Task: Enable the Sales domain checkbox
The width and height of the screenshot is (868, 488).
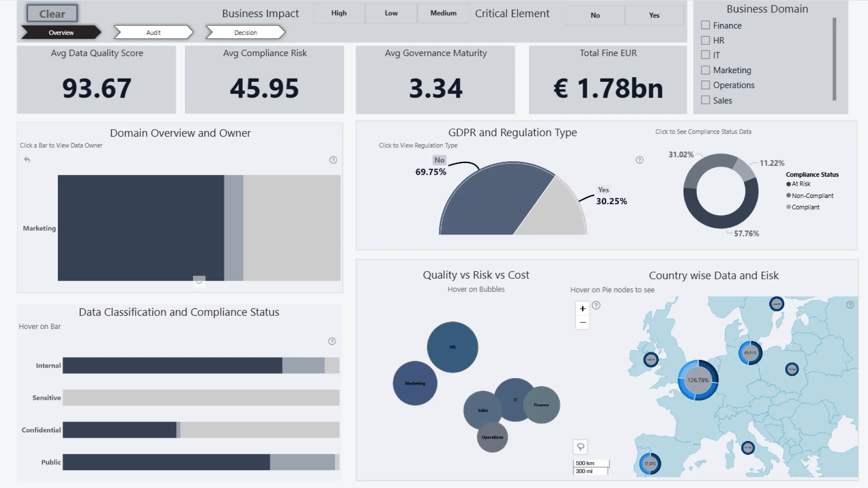Action: click(x=705, y=100)
